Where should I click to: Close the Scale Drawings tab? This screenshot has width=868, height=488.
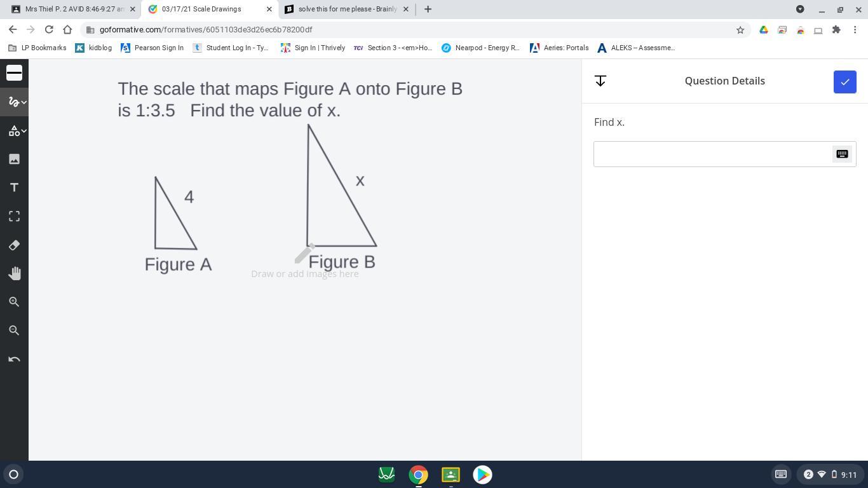pyautogui.click(x=269, y=10)
